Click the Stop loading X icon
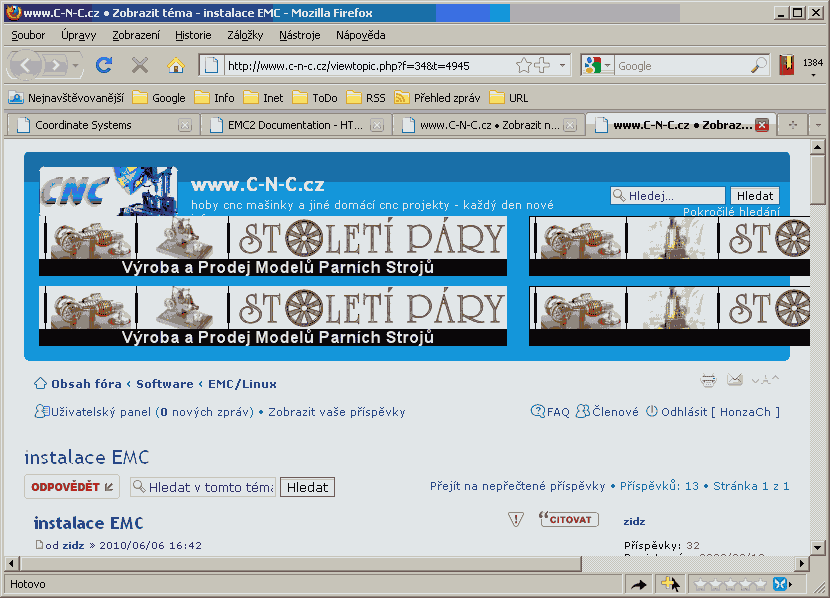Screen dimensions: 830x598 [140, 65]
